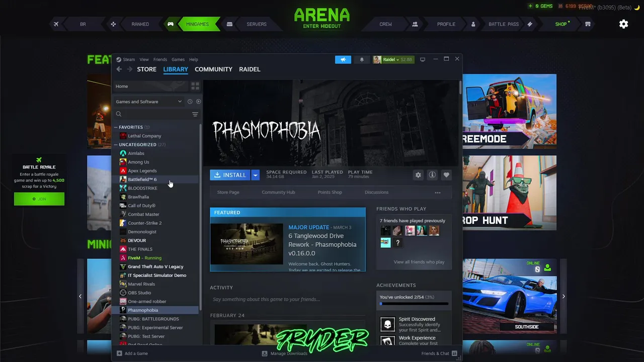Go forward with the Steam forward arrow
The width and height of the screenshot is (644, 362).
130,69
